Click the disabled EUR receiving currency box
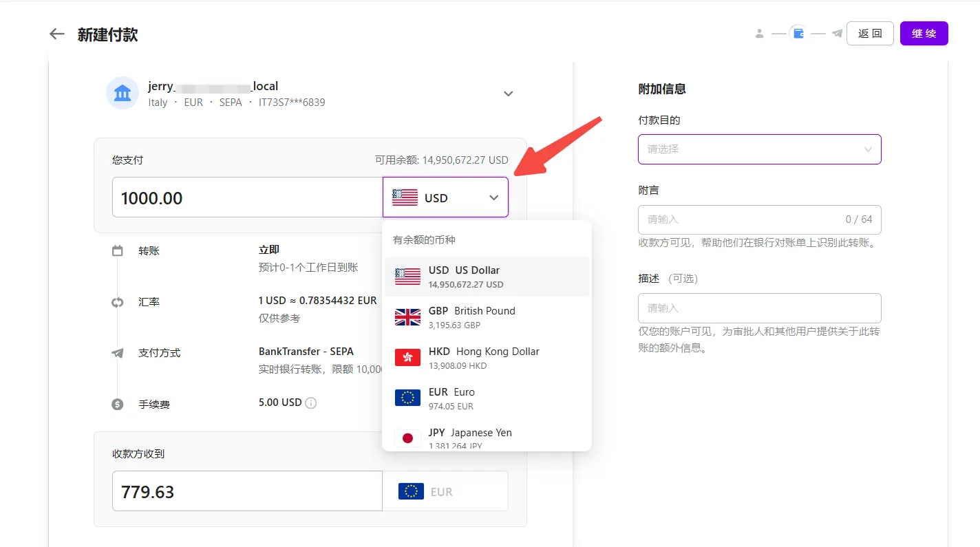 point(445,491)
